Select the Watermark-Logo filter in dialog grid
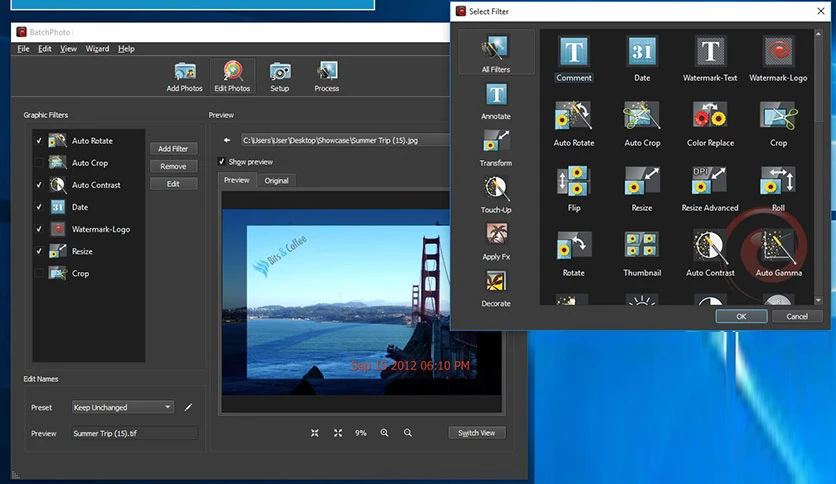 [778, 59]
